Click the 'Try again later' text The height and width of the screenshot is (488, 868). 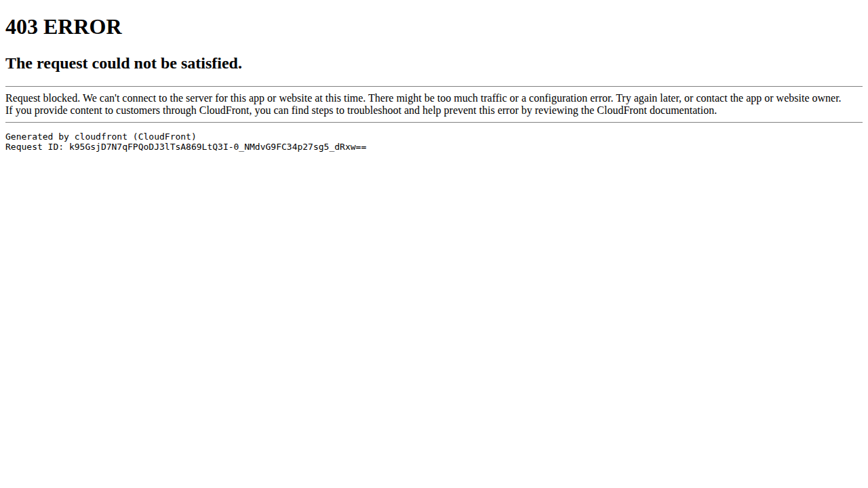[648, 98]
